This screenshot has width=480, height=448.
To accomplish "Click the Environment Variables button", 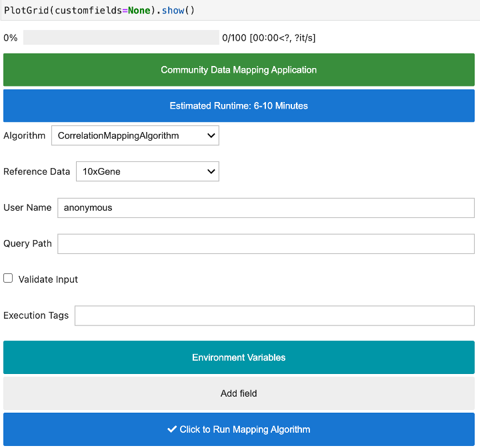I will 239,357.
